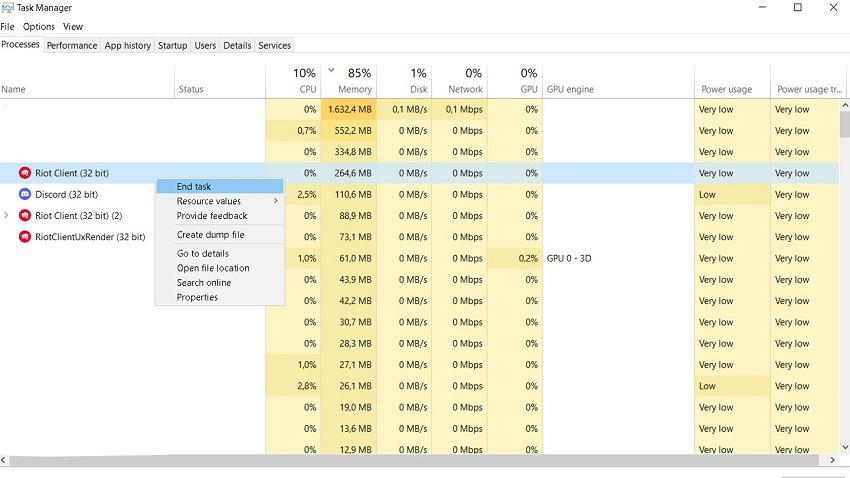Click the horizontal scrollbar right arrow

(833, 460)
